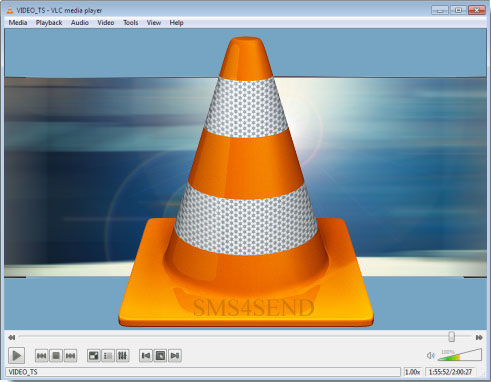Open the Audio menu
The height and width of the screenshot is (382, 491).
point(80,23)
